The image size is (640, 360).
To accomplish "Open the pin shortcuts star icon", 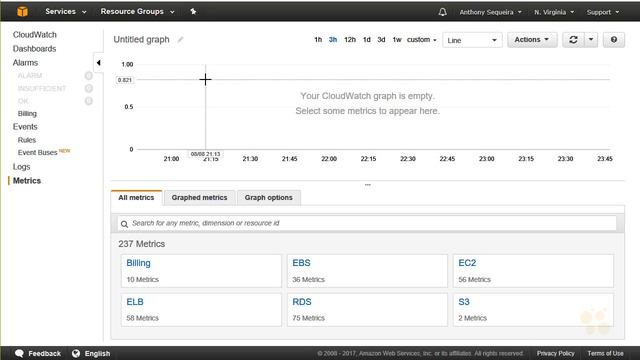I will pos(193,11).
